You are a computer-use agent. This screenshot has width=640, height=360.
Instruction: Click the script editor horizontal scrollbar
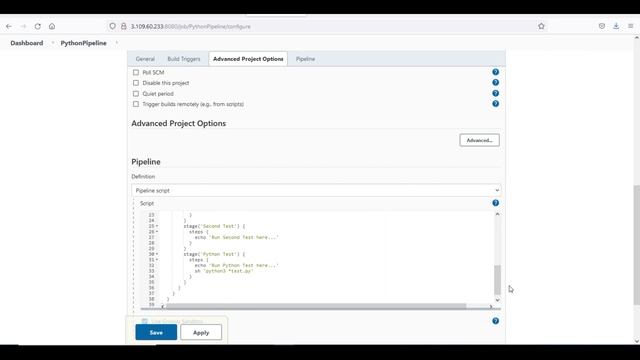[x=316, y=306]
